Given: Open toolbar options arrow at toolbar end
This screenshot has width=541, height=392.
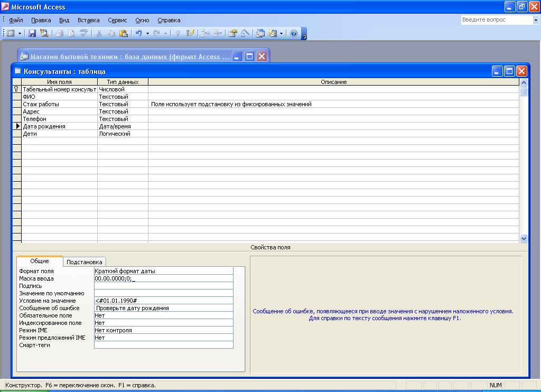Looking at the screenshot, I should (x=304, y=34).
